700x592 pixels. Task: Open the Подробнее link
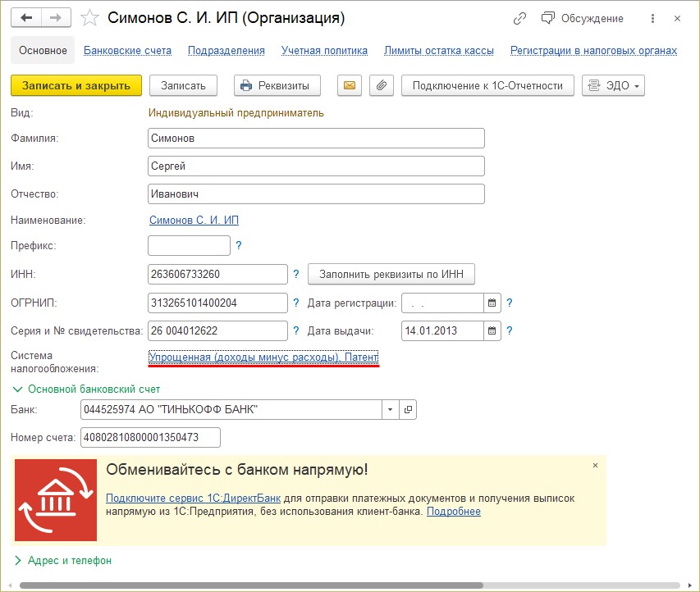tap(454, 512)
